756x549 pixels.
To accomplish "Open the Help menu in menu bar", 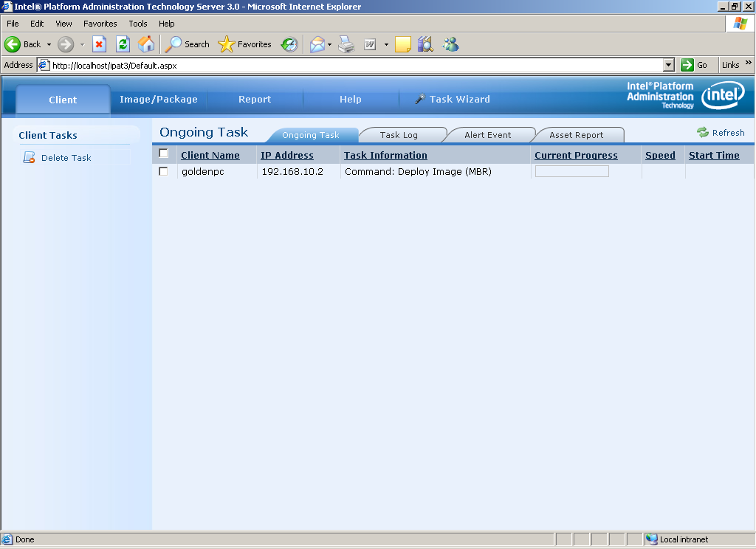I will point(167,24).
